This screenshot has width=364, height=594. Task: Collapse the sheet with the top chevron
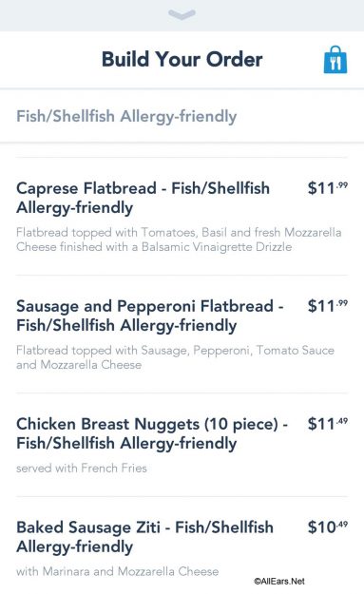182,14
